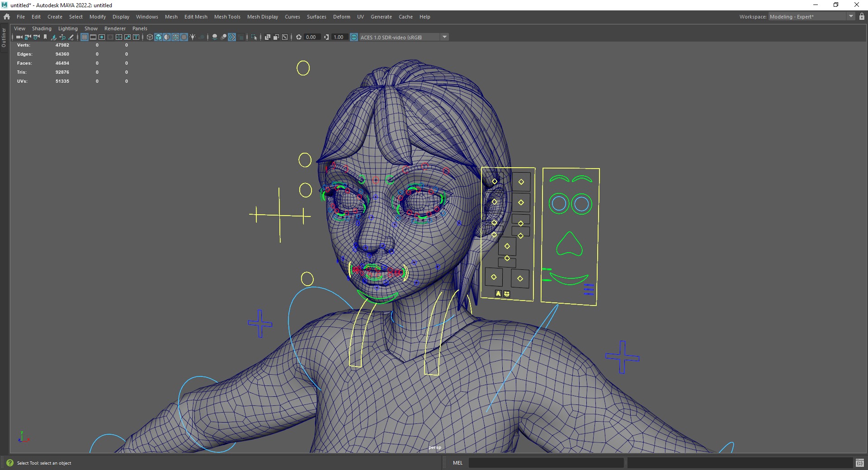Open the Mesh Tools menu
Image resolution: width=868 pixels, height=470 pixels.
pyautogui.click(x=227, y=17)
